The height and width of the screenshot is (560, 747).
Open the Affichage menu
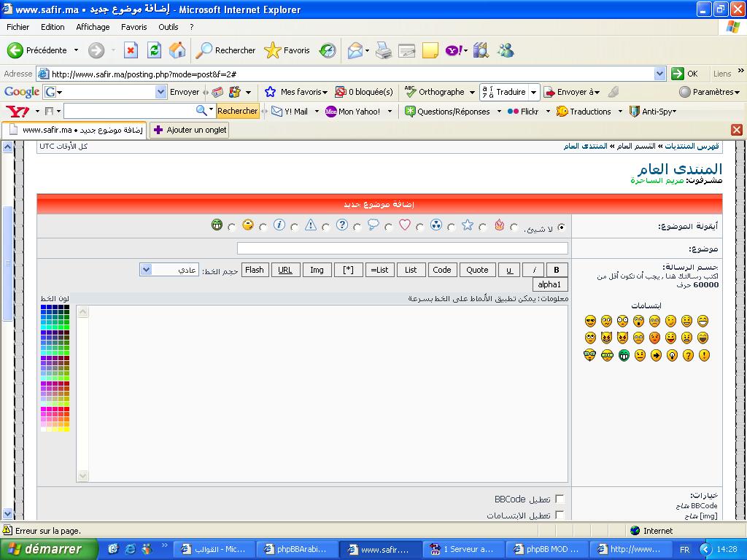pos(93,27)
